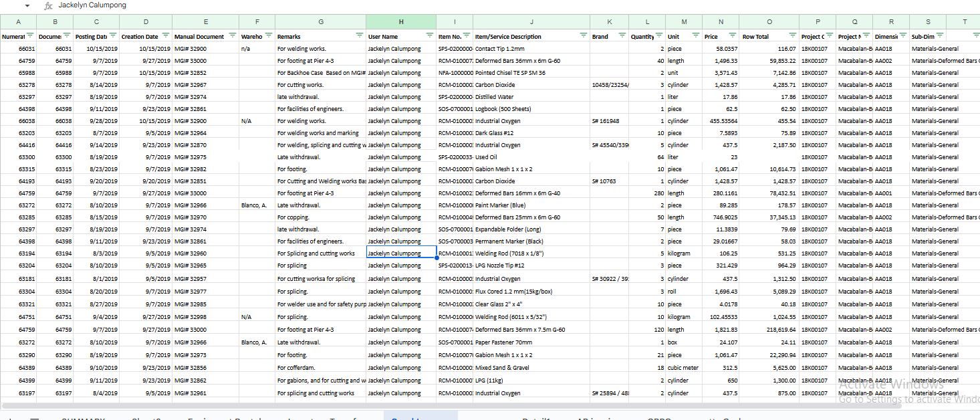Open Item/Service Description filter icon
Image resolution: width=980 pixels, height=420 pixels.
click(x=583, y=35)
